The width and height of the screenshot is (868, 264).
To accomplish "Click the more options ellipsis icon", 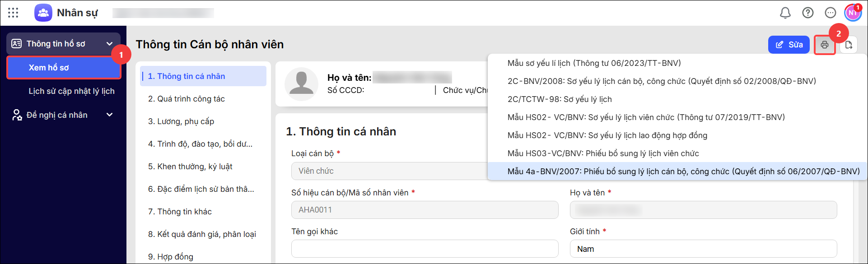I will pyautogui.click(x=831, y=13).
